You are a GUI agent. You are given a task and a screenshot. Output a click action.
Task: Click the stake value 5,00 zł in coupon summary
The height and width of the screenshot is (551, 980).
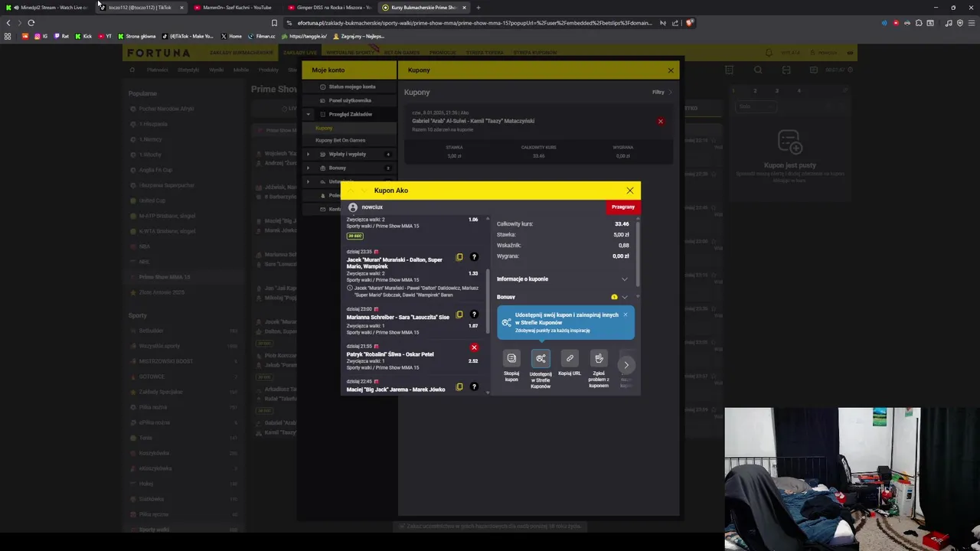621,235
